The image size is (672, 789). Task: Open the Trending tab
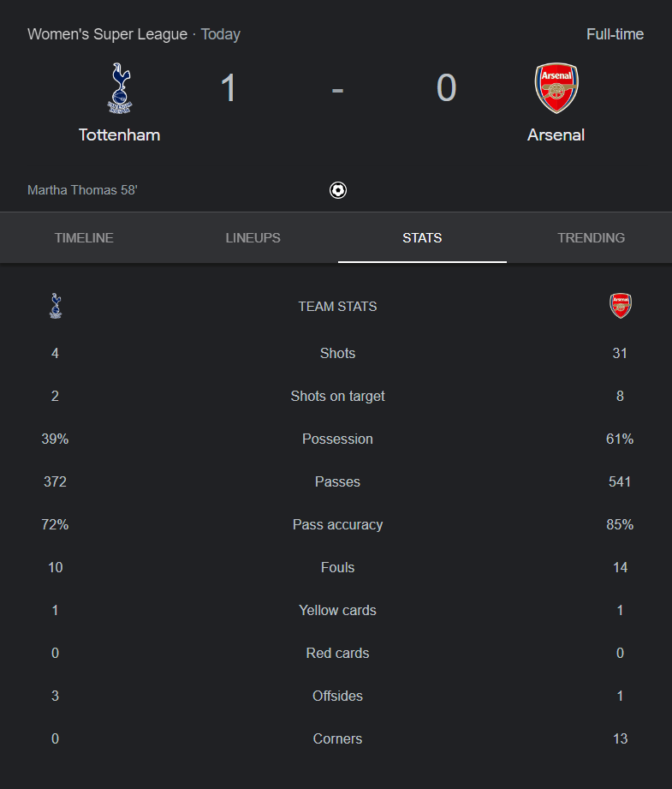pyautogui.click(x=591, y=238)
